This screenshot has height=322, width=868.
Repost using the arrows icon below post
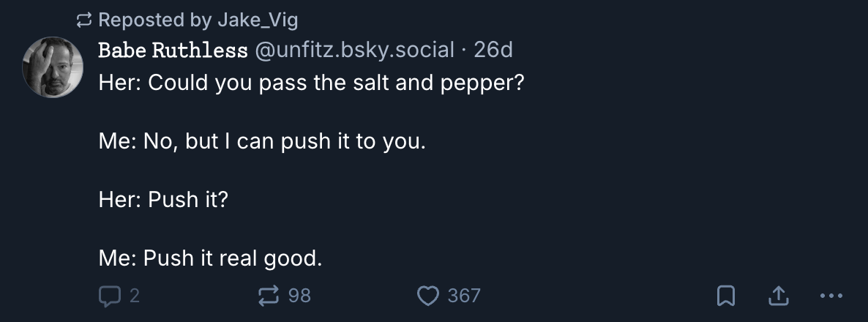point(269,296)
